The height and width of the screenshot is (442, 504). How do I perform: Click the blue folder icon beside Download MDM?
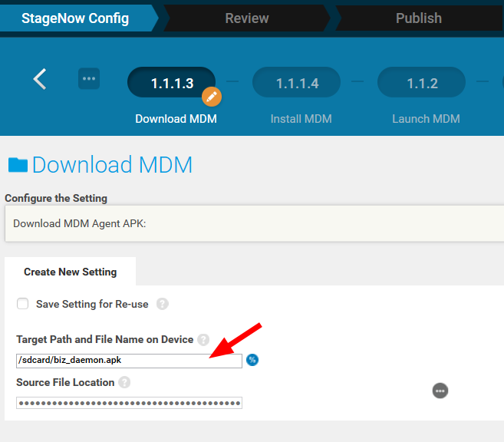point(18,165)
